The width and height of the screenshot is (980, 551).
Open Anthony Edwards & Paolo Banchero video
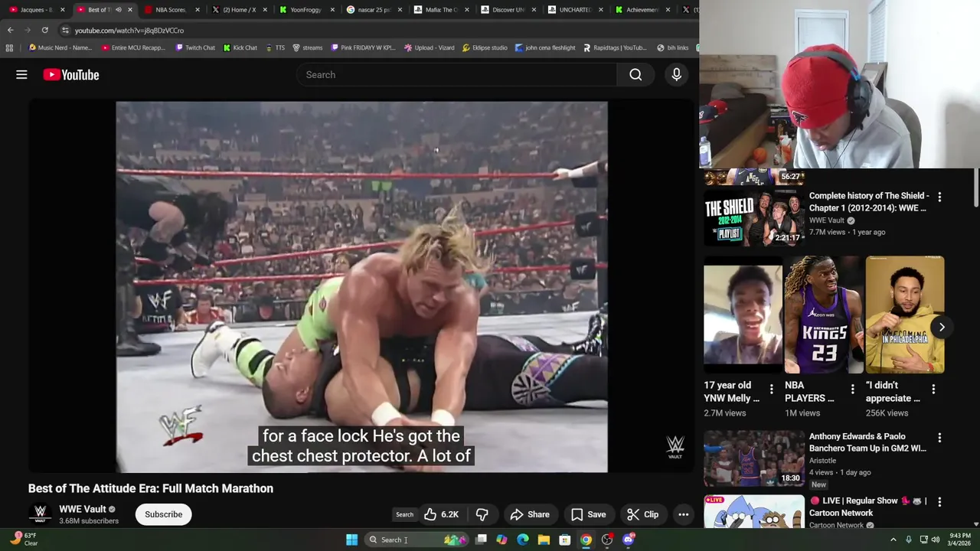point(753,458)
